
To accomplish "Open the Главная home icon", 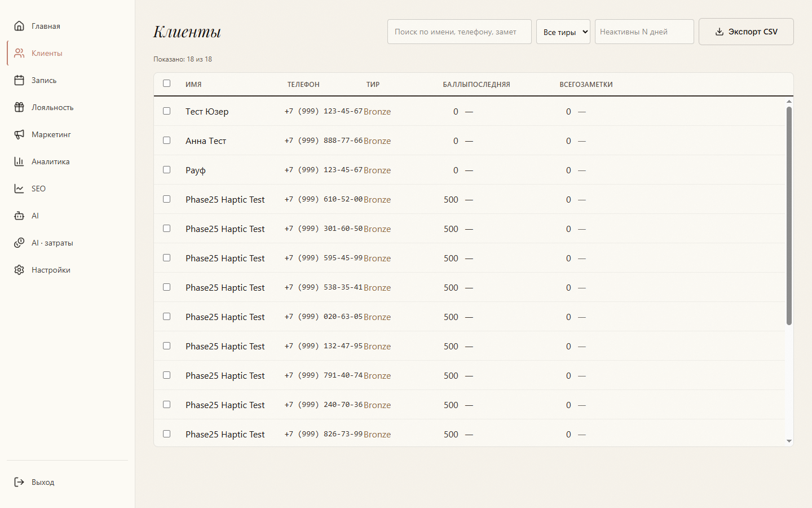I will pos(19,26).
